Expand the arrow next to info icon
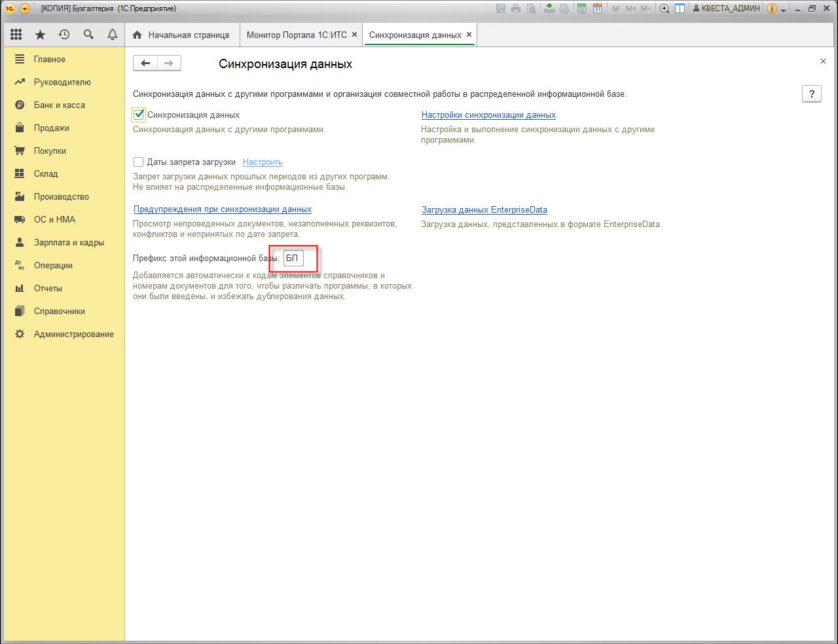838x644 pixels. click(x=784, y=10)
